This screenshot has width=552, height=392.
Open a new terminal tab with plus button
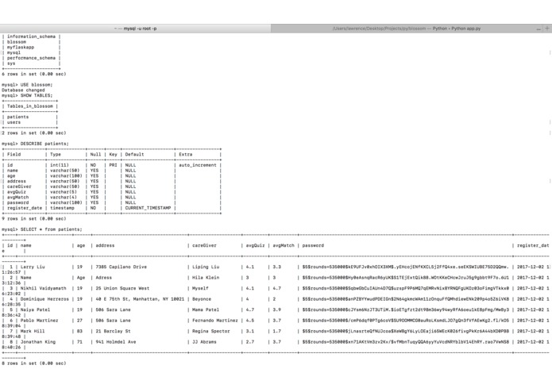[x=547, y=29]
